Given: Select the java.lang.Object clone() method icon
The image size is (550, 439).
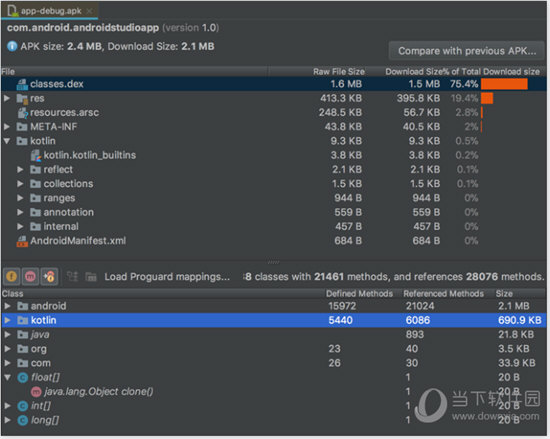Looking at the screenshot, I should [36, 392].
